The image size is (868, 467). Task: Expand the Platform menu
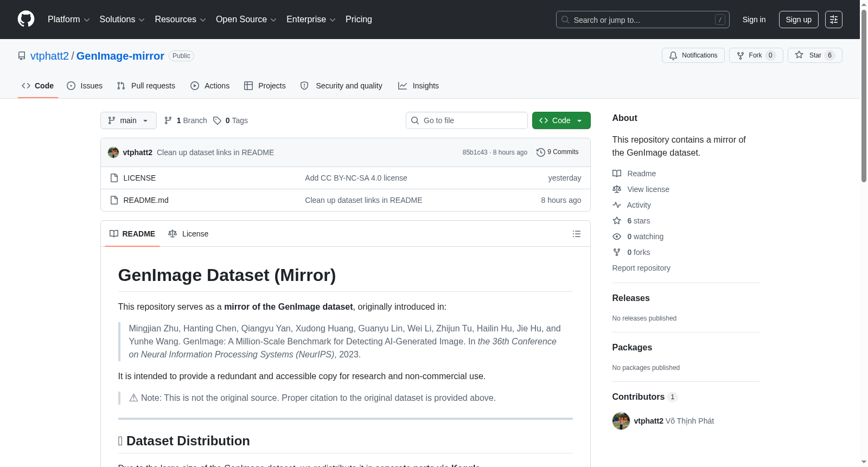pos(68,20)
